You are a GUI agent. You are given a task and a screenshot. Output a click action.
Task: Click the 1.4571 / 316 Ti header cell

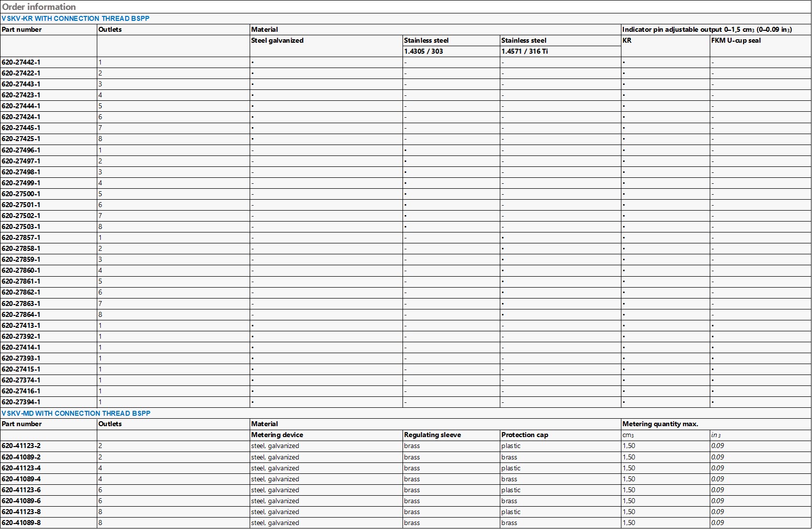click(525, 51)
